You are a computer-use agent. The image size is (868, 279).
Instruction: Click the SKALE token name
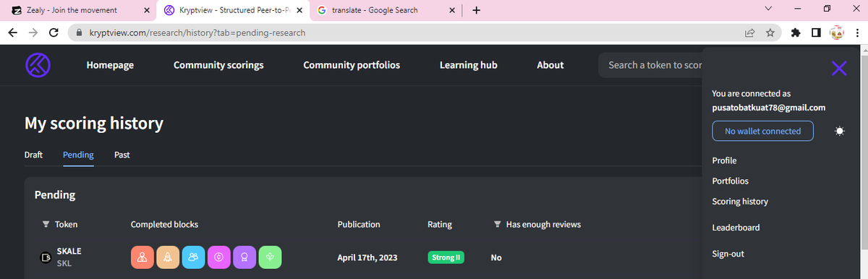pos(69,251)
